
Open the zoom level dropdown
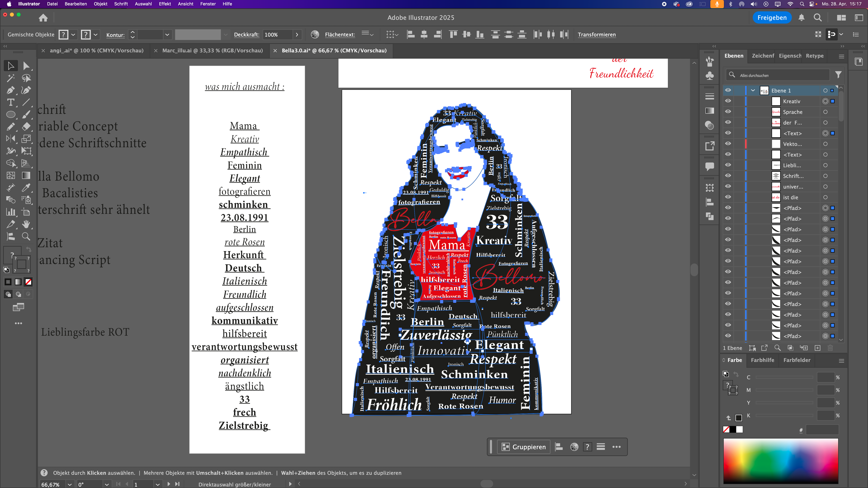[69, 484]
